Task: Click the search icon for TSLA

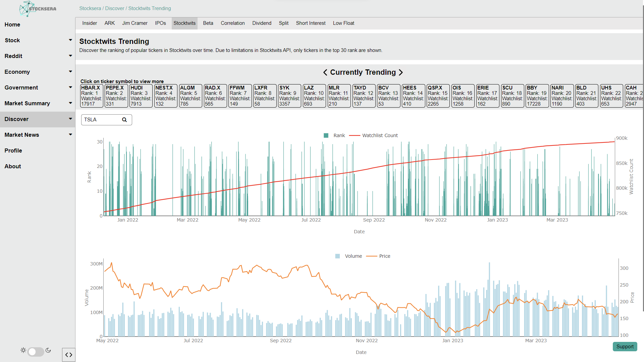Action: (x=125, y=119)
